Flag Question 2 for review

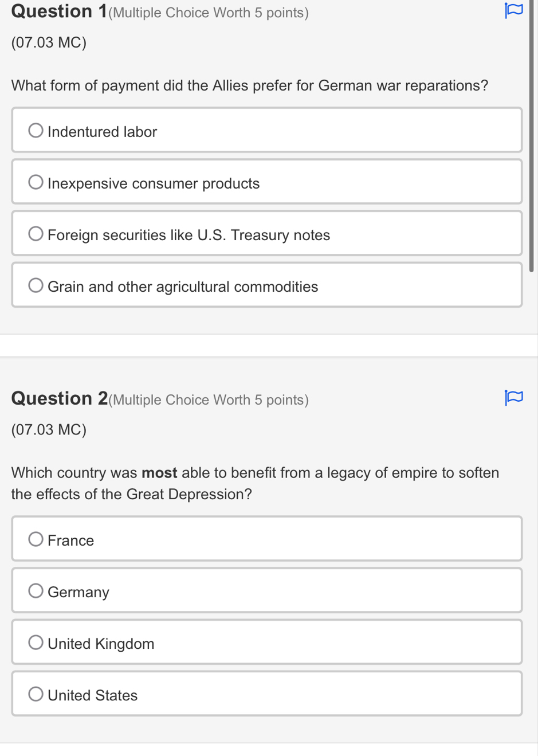513,397
